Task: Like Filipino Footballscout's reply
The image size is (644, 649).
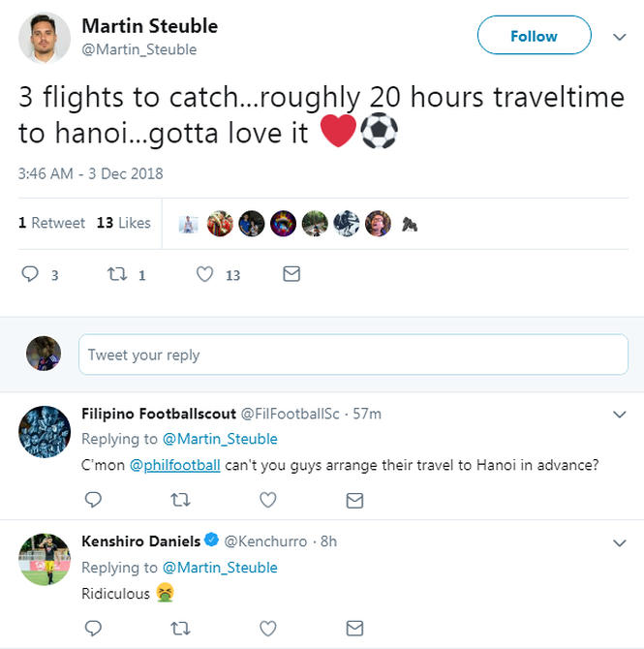Action: [x=268, y=500]
